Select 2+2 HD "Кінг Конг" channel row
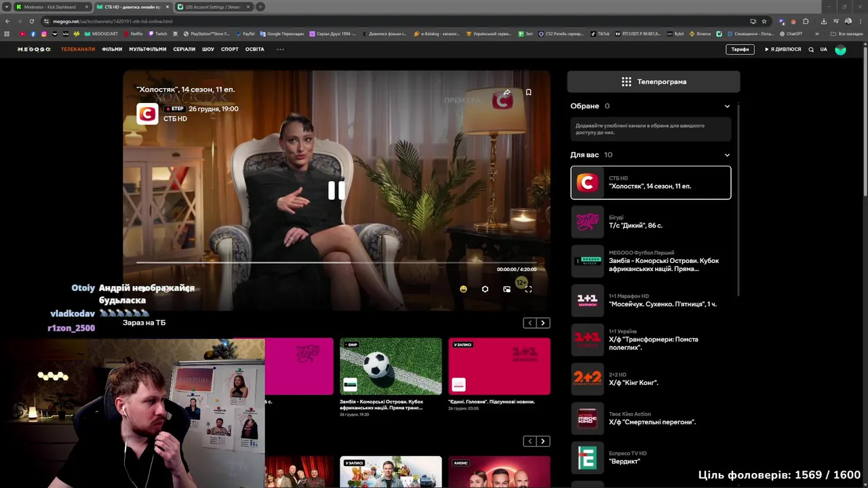This screenshot has height=488, width=868. coord(651,379)
